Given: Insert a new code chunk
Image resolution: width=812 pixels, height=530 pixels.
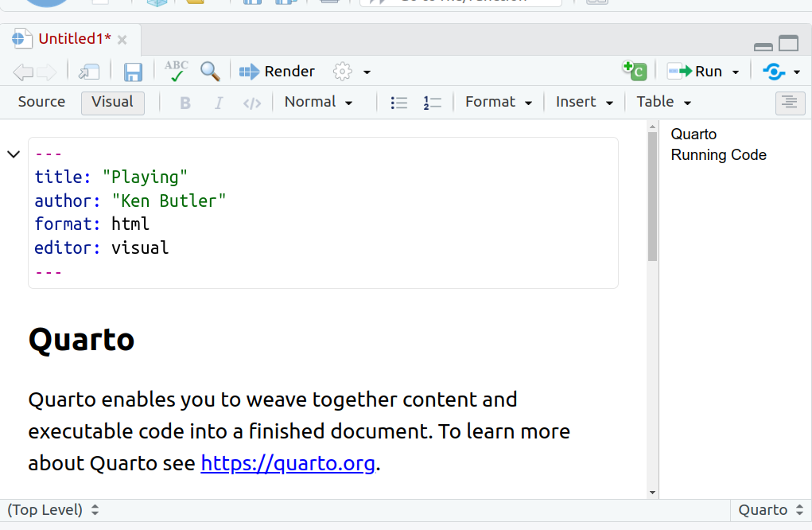Looking at the screenshot, I should [635, 71].
